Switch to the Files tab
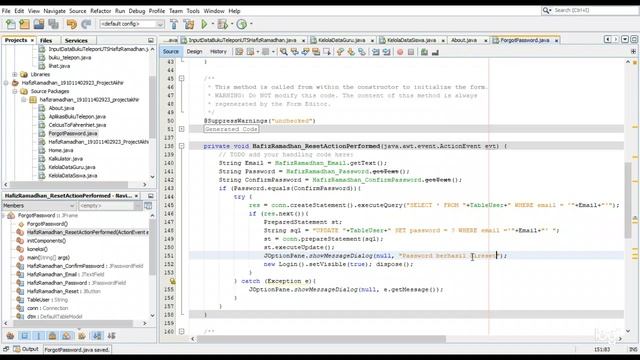Image resolution: width=640 pixels, height=360 pixels. pyautogui.click(x=46, y=40)
